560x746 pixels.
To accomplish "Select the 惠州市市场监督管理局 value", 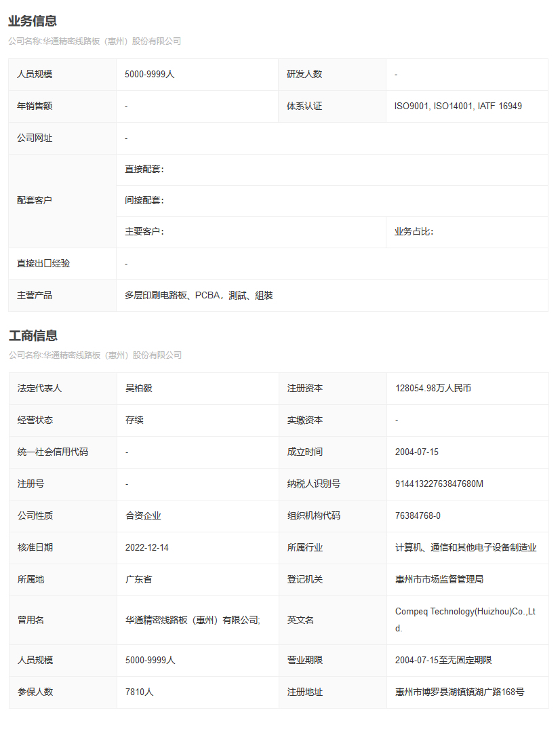I will [x=439, y=579].
